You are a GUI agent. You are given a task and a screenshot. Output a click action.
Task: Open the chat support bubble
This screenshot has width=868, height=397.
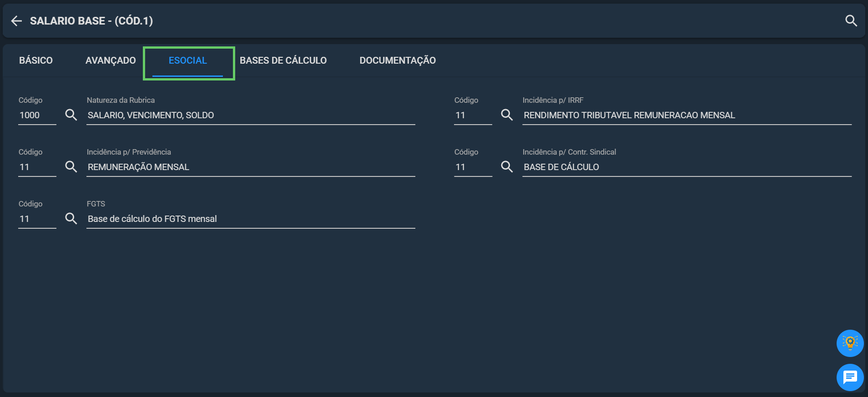[850, 377]
